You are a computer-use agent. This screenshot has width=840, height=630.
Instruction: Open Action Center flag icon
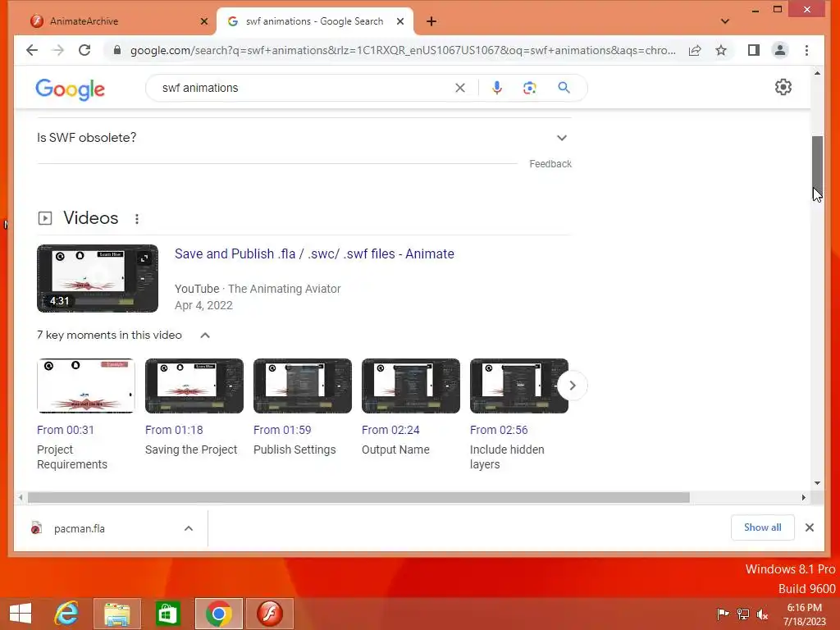723,614
